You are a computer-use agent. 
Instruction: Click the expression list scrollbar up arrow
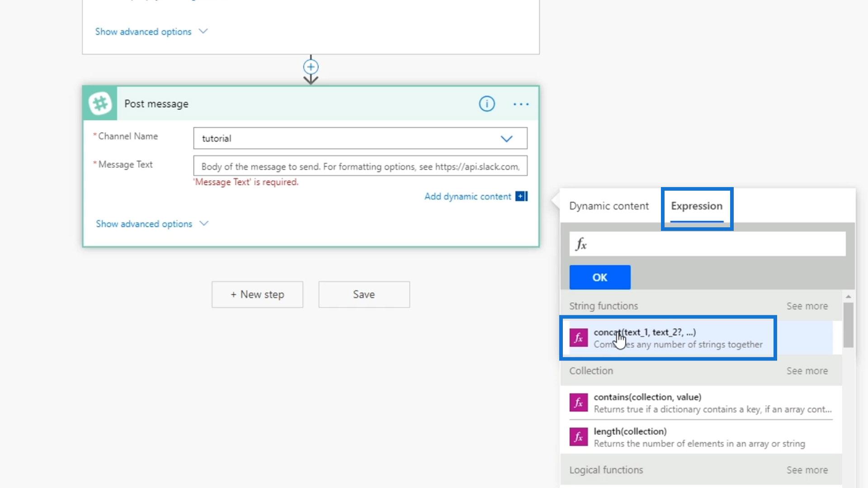click(848, 296)
